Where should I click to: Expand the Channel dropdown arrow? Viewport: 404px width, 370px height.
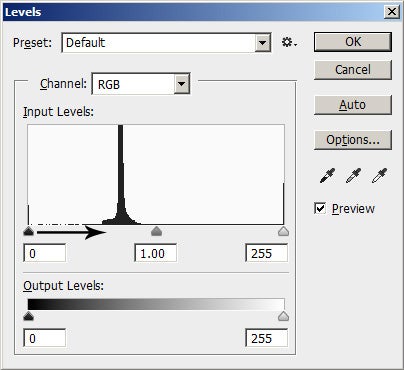pyautogui.click(x=182, y=83)
